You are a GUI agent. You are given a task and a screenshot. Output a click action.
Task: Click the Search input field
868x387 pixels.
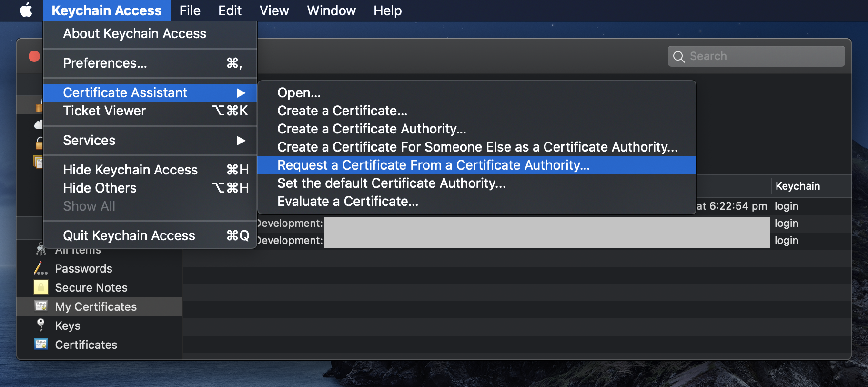pyautogui.click(x=756, y=56)
